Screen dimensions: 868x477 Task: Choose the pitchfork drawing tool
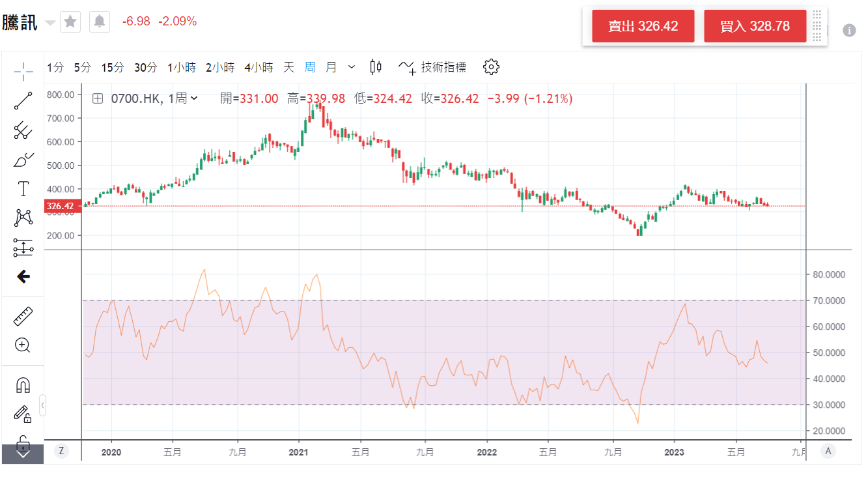(x=23, y=130)
